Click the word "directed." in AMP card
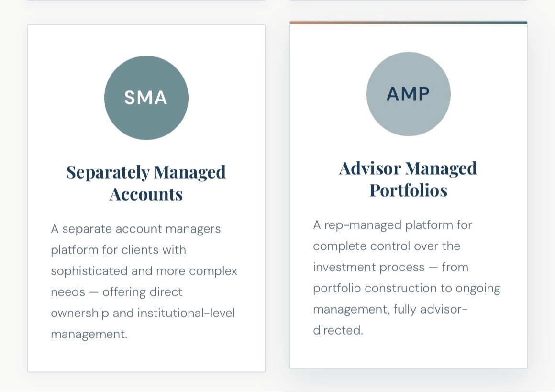The height and width of the screenshot is (392, 555). [x=338, y=330]
